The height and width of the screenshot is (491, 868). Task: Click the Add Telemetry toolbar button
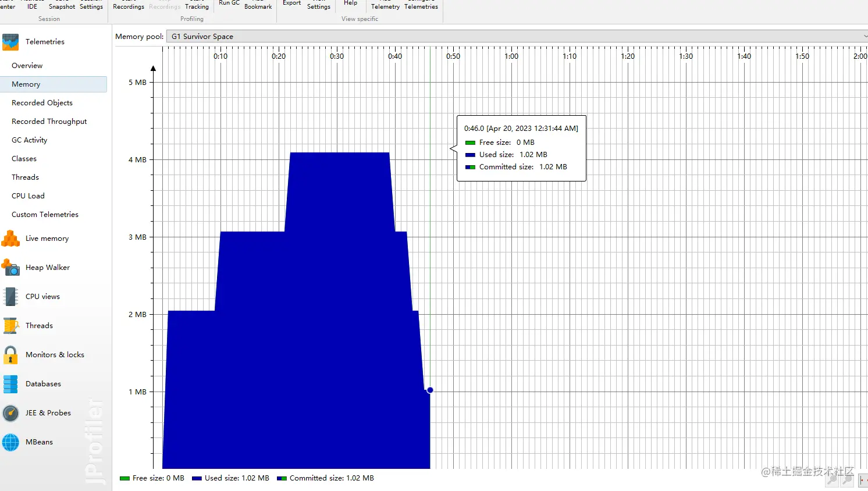point(385,5)
